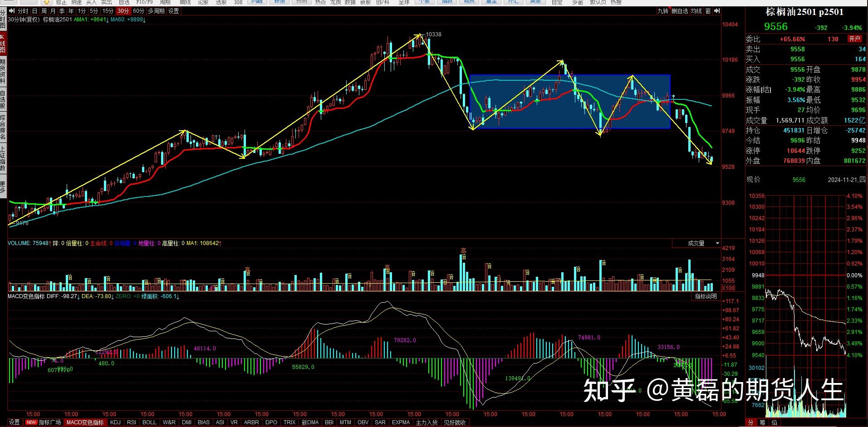Switch chart period to 60分
868x427 pixels.
pyautogui.click(x=138, y=11)
